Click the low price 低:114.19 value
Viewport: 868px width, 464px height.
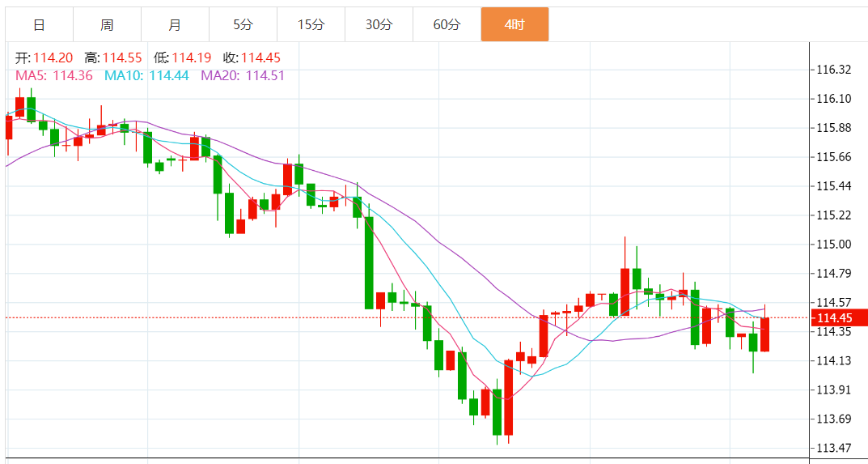tap(183, 57)
